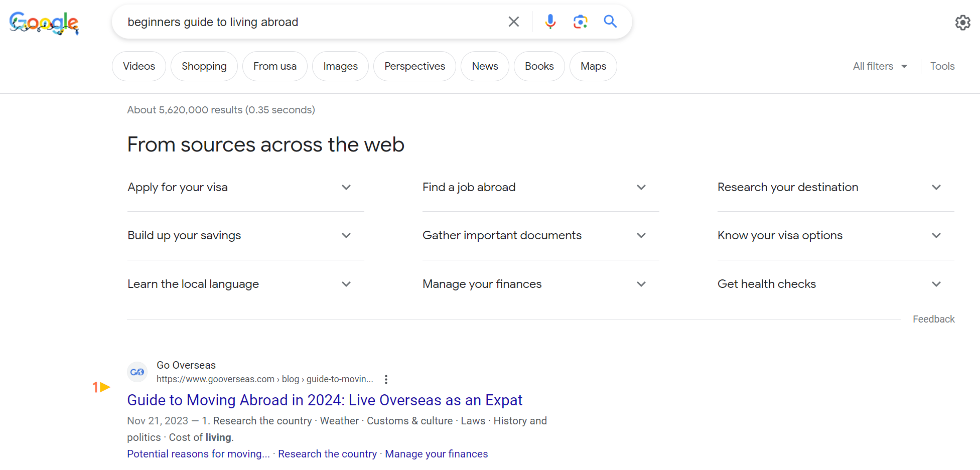
Task: Switch to the Videos tab
Action: coord(139,66)
